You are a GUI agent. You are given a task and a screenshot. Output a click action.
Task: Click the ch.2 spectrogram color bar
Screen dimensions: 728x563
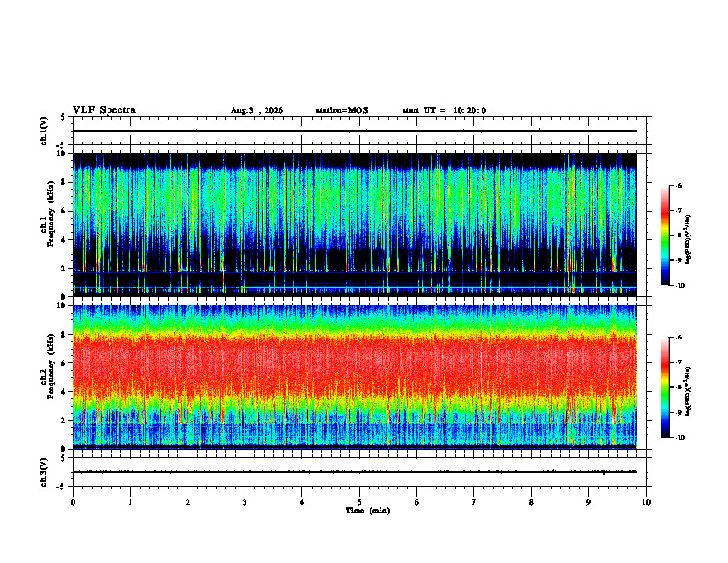(x=665, y=387)
